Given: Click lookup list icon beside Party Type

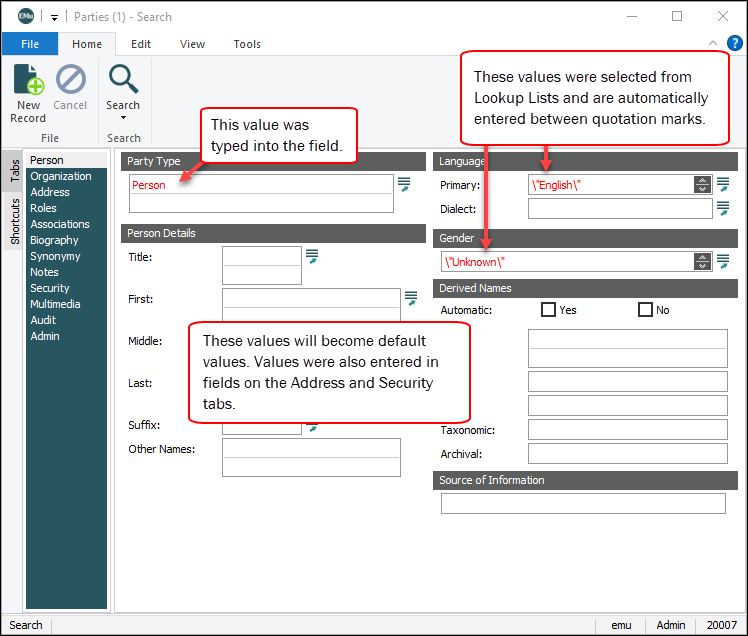Looking at the screenshot, I should point(404,184).
